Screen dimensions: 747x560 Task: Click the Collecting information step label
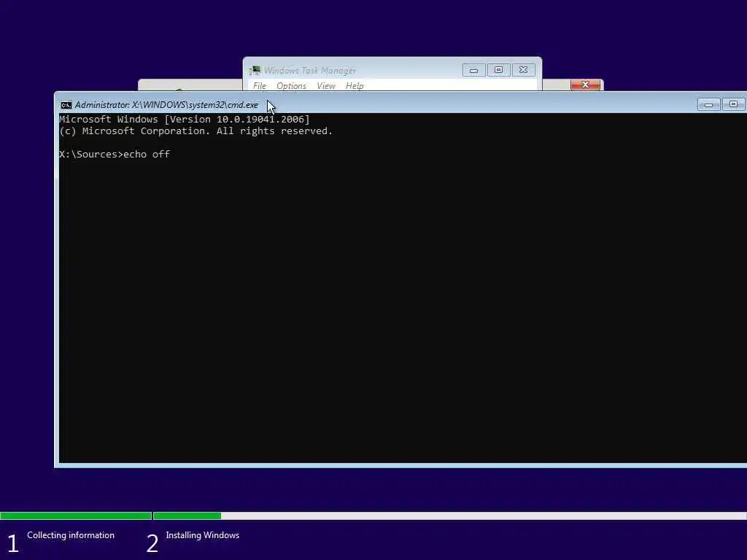point(71,535)
